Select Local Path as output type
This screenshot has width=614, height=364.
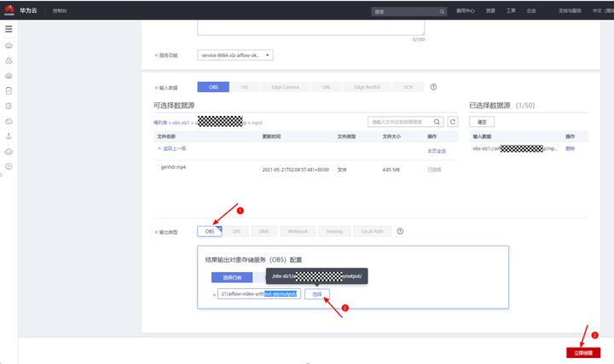pyautogui.click(x=372, y=231)
